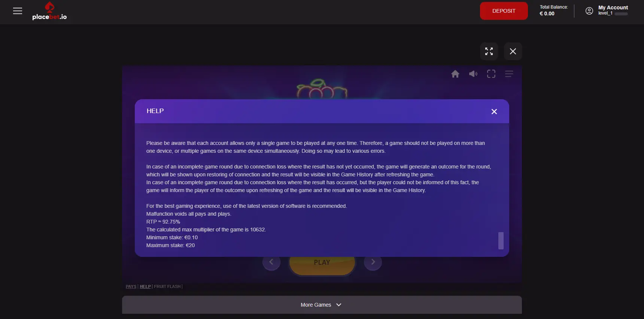The width and height of the screenshot is (644, 319).
Task: Expand the More Games panel
Action: coord(322,305)
